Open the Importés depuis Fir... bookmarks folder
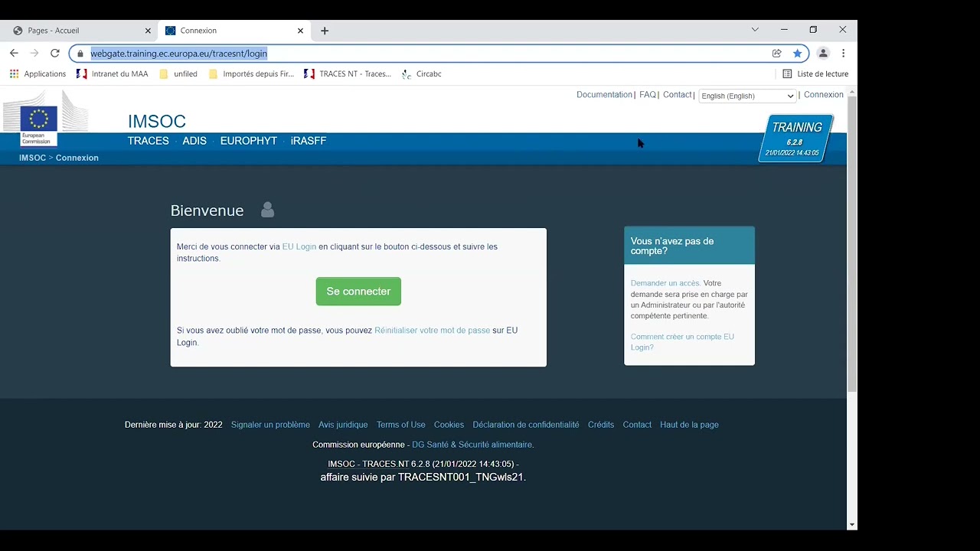The height and width of the screenshot is (551, 980). tap(251, 74)
